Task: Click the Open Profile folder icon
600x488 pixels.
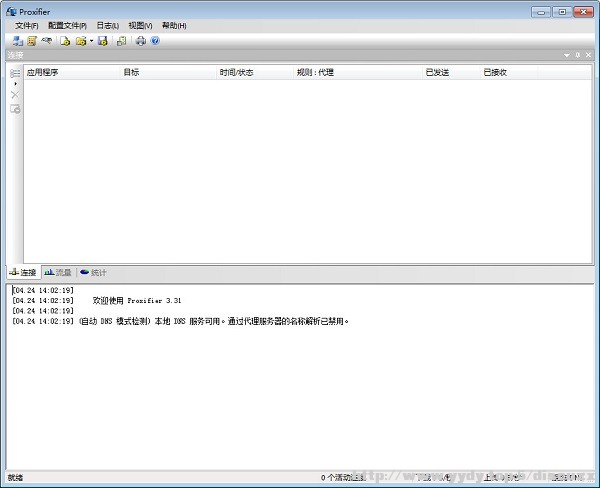Action: point(81,41)
